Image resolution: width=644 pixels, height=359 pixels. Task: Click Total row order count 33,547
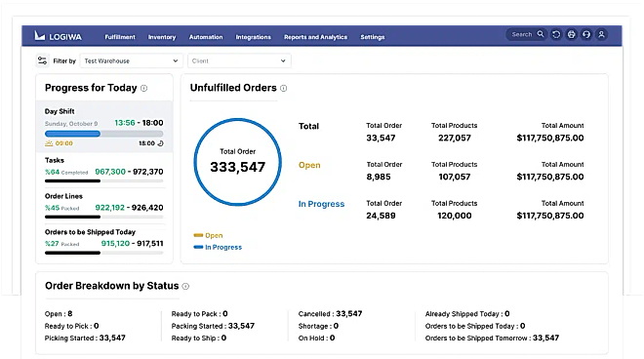381,138
